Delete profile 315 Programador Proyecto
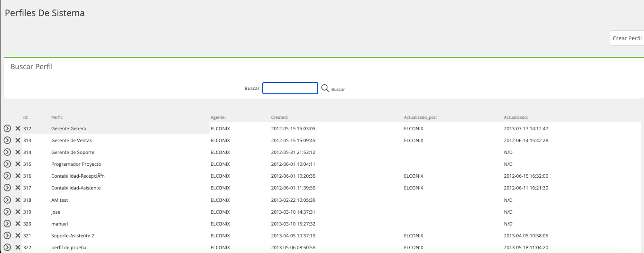The width and height of the screenshot is (644, 253). click(18, 164)
